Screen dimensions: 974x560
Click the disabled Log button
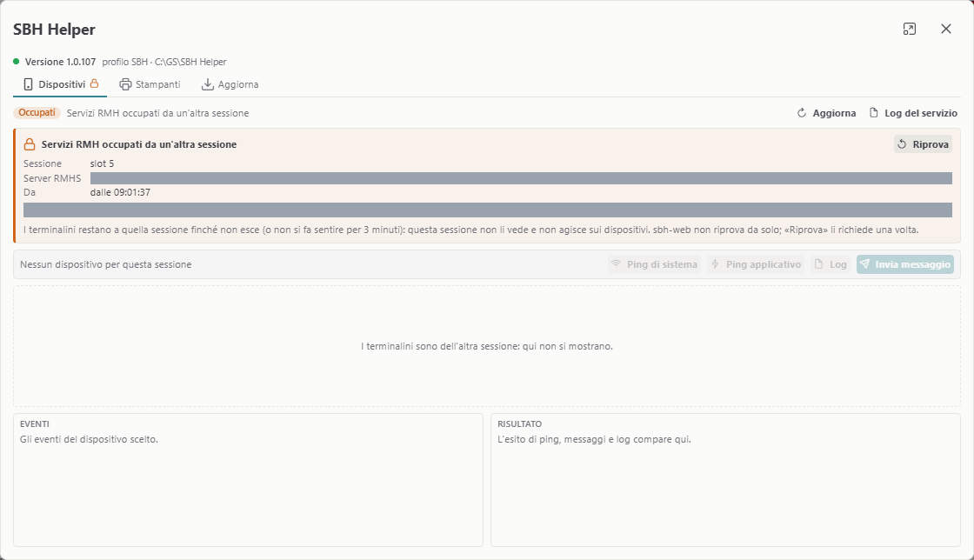[x=831, y=264]
